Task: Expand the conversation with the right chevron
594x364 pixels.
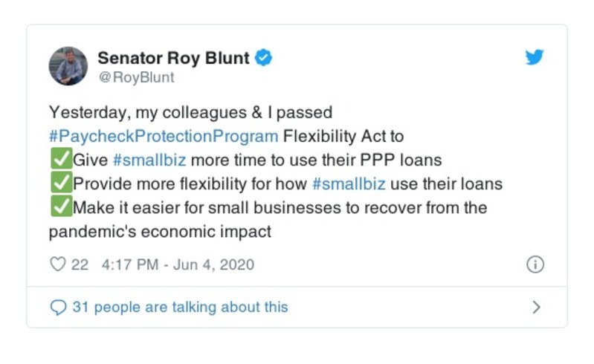Action: click(537, 307)
